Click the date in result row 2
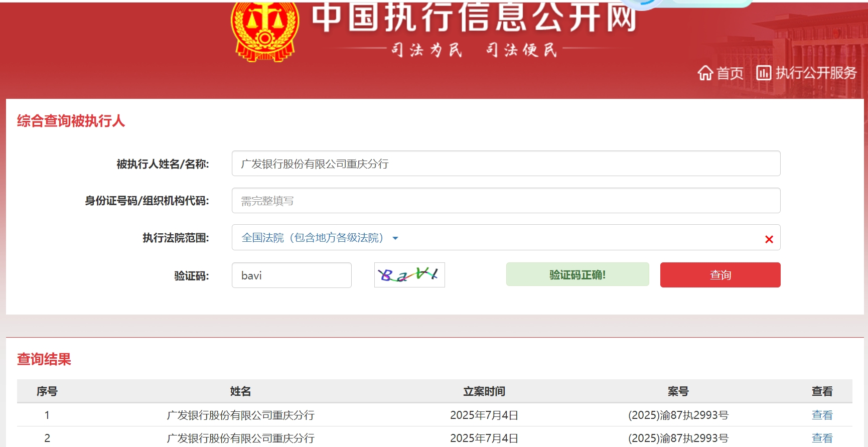 tap(484, 438)
